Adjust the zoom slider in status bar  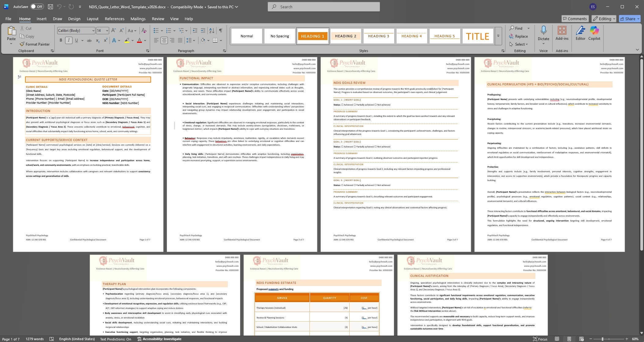coord(602,339)
